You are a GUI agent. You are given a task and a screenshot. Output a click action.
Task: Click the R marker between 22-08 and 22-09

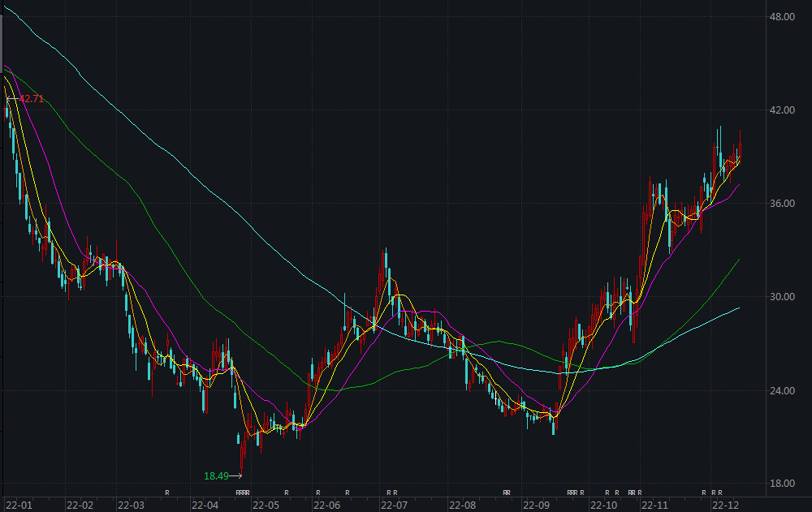(506, 493)
